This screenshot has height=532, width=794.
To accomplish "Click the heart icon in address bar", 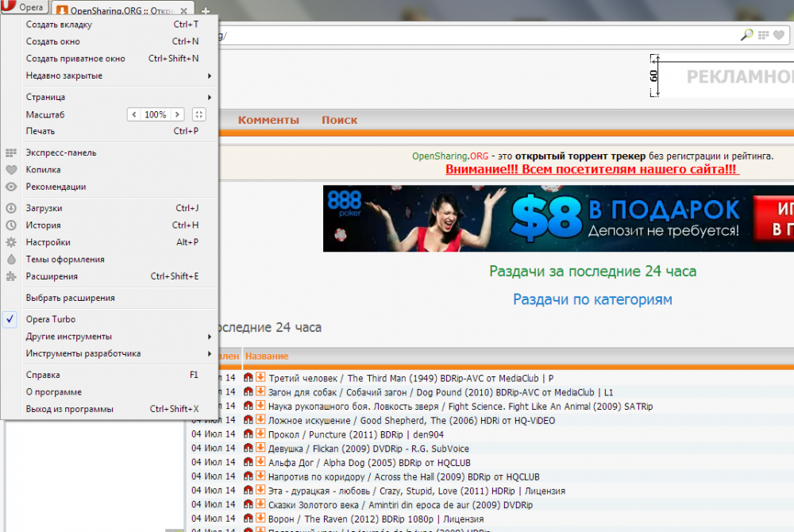I will [x=779, y=35].
